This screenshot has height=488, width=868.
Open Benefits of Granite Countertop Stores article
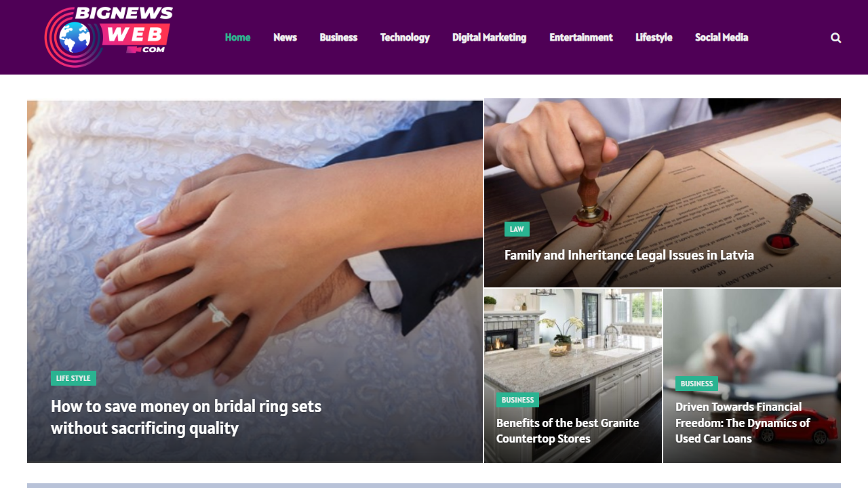pos(568,430)
